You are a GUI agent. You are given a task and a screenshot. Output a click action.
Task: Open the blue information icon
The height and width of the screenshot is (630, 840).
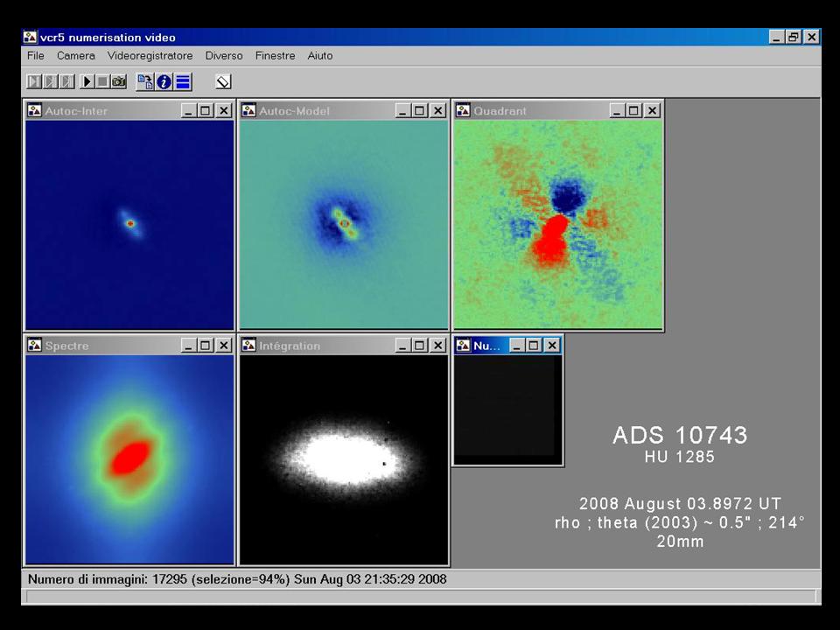(x=164, y=81)
